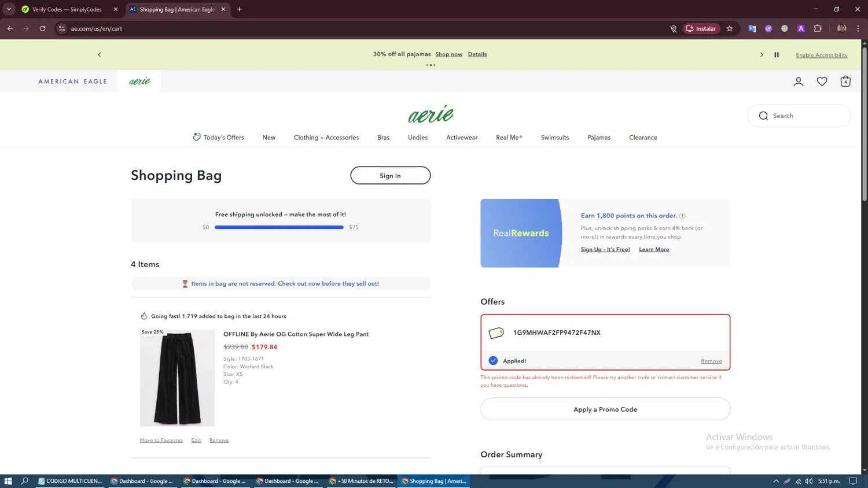Open the Chrome three-dot menu

[x=858, y=28]
